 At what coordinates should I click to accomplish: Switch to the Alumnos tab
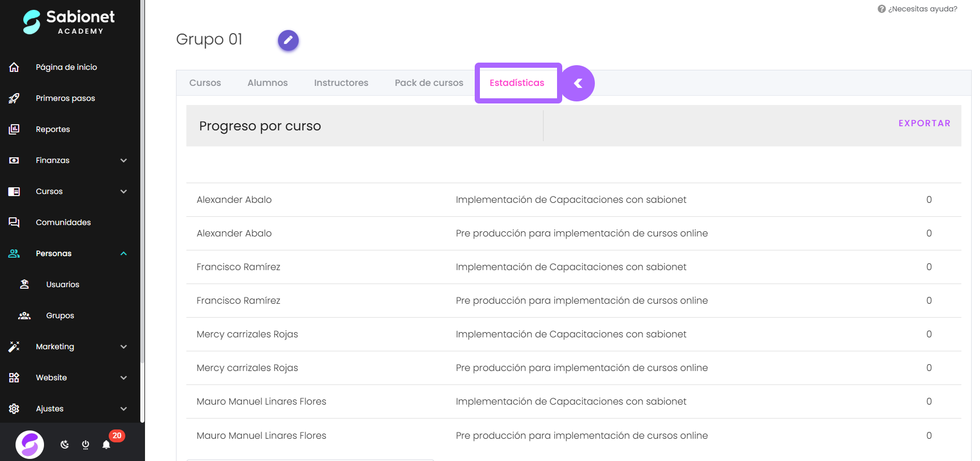[x=268, y=83]
